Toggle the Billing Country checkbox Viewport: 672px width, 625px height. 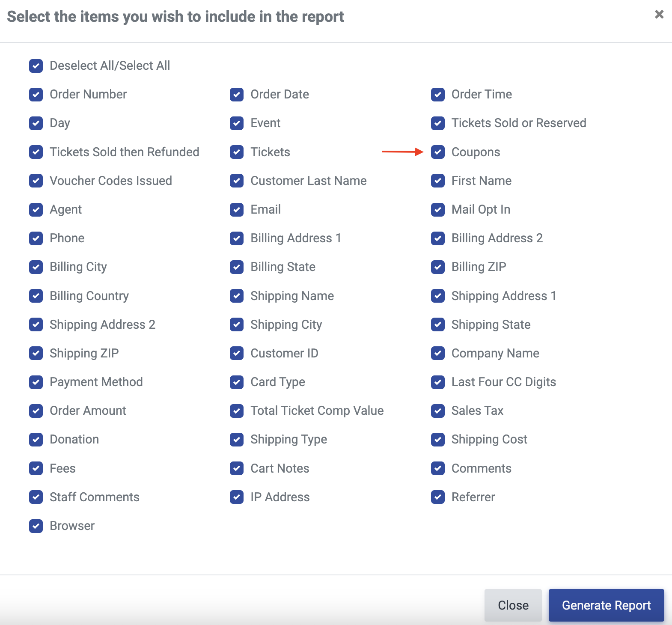click(36, 296)
